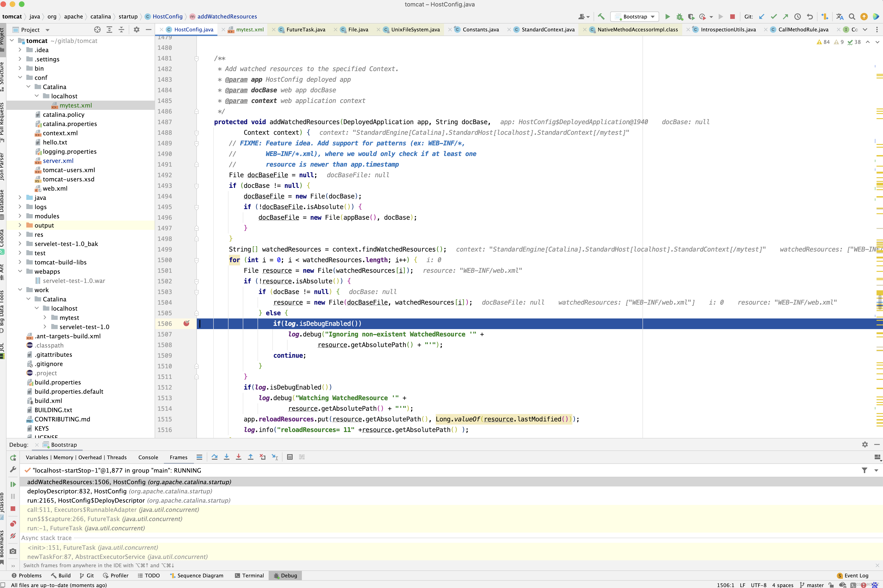Viewport: 883px width, 588px height.
Task: Click Step Out upward arrow
Action: click(x=250, y=457)
